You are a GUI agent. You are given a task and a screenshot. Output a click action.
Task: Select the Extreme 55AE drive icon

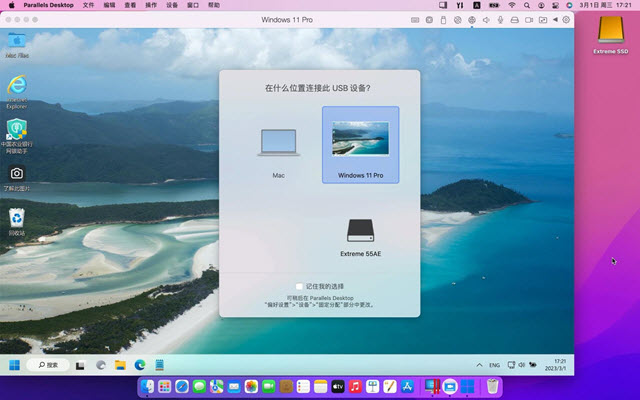(x=360, y=231)
